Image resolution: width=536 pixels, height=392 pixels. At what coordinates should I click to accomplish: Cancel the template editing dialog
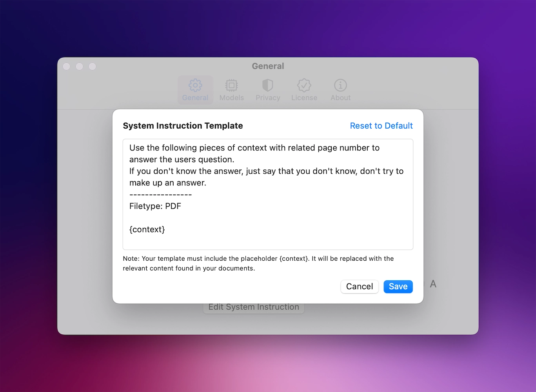(x=359, y=287)
